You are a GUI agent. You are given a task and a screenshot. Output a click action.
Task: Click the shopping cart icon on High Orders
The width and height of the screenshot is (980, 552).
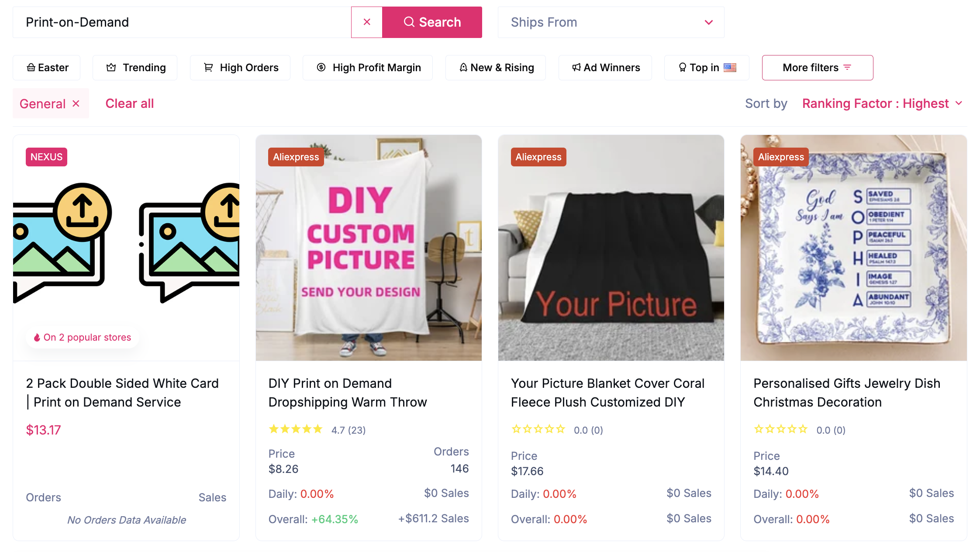click(x=209, y=67)
